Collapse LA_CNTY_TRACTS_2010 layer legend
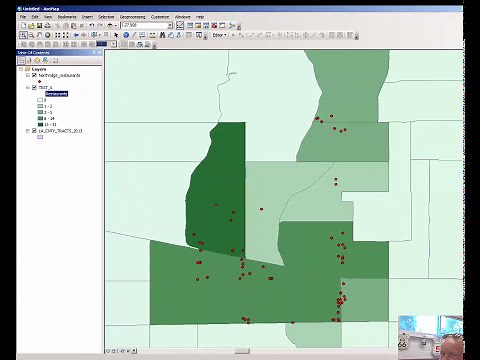Image resolution: width=480 pixels, height=360 pixels. [x=28, y=131]
